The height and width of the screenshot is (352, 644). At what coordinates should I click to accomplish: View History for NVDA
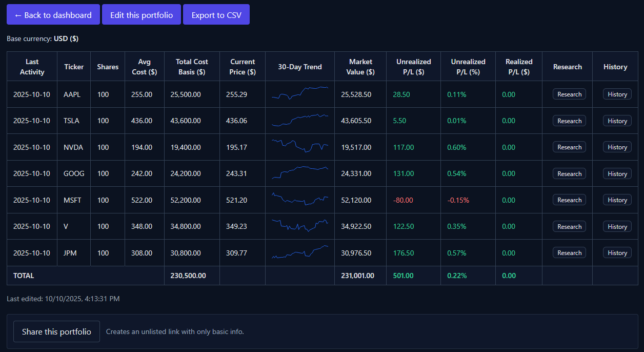[x=617, y=147]
